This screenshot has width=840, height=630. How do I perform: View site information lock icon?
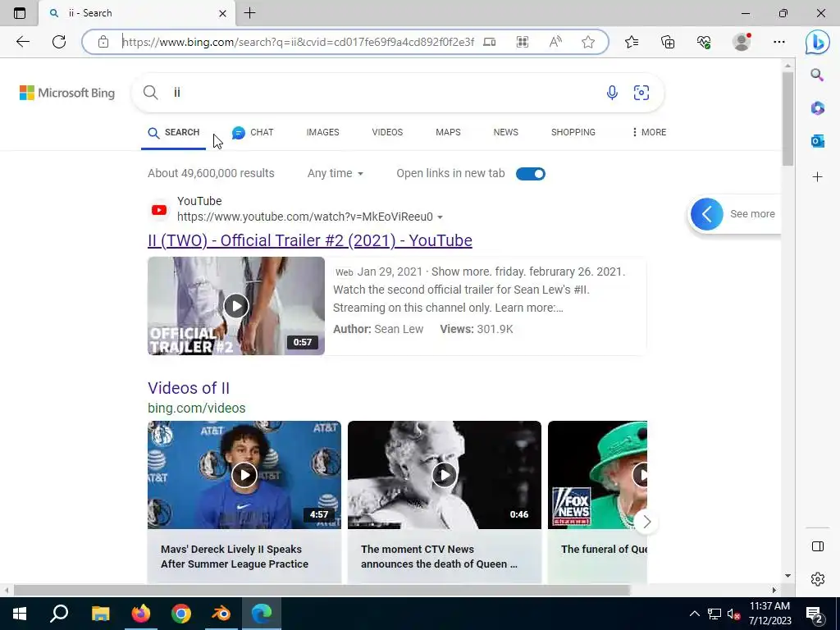(103, 42)
